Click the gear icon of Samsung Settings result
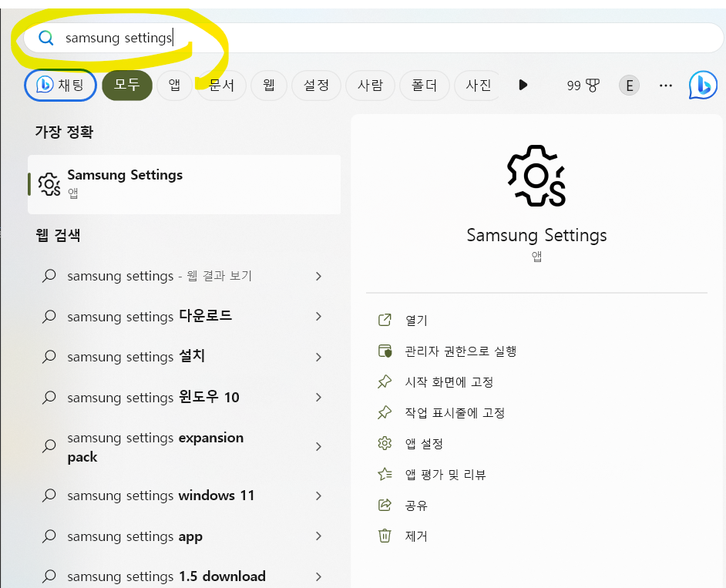This screenshot has width=726, height=588. pyautogui.click(x=49, y=184)
